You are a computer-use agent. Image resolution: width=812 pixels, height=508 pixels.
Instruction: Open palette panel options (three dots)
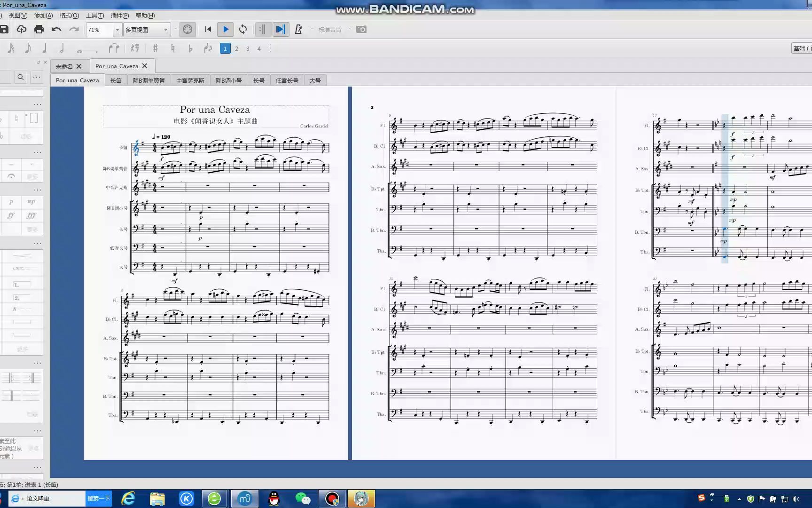click(x=36, y=77)
